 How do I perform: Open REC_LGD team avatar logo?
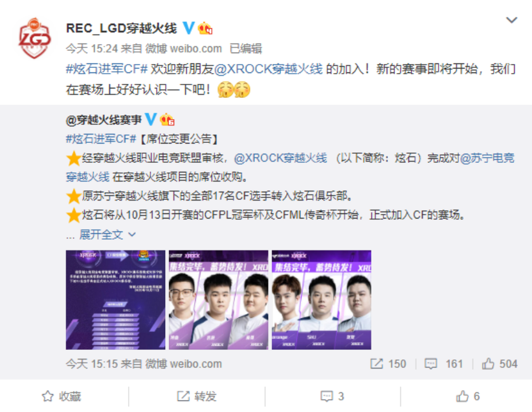click(35, 38)
